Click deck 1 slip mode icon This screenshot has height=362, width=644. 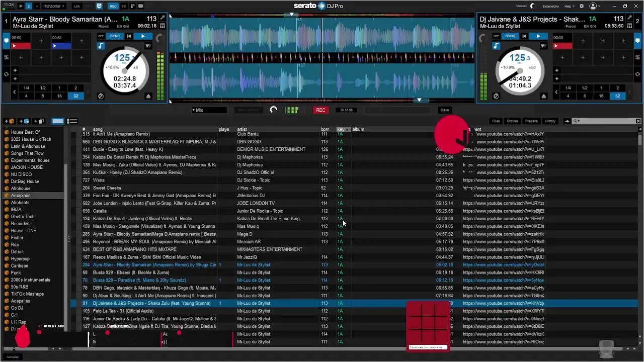(x=101, y=96)
